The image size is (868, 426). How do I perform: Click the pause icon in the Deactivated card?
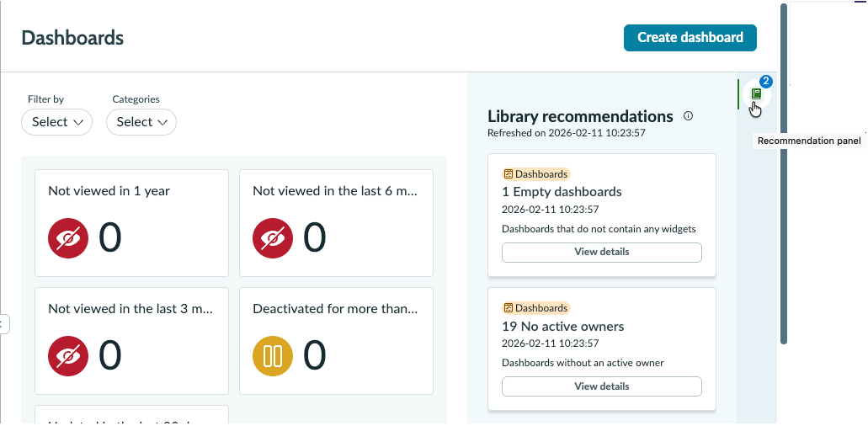[273, 356]
